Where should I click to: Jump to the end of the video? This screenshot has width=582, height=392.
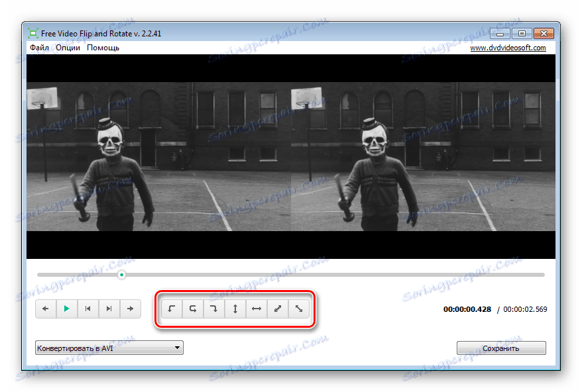click(x=109, y=309)
